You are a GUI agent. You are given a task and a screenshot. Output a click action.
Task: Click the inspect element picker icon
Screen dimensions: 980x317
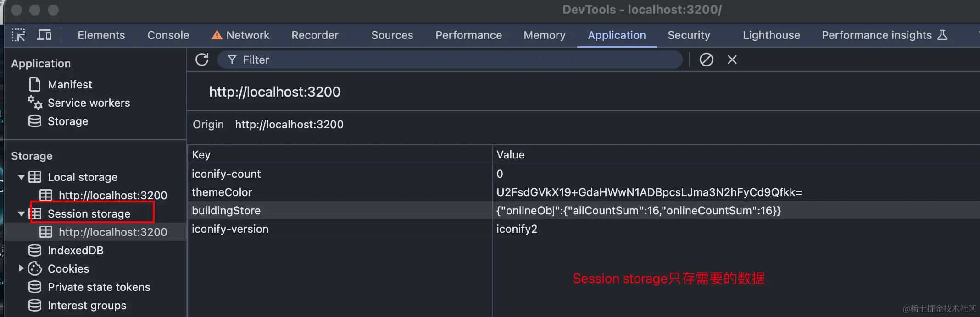(18, 35)
